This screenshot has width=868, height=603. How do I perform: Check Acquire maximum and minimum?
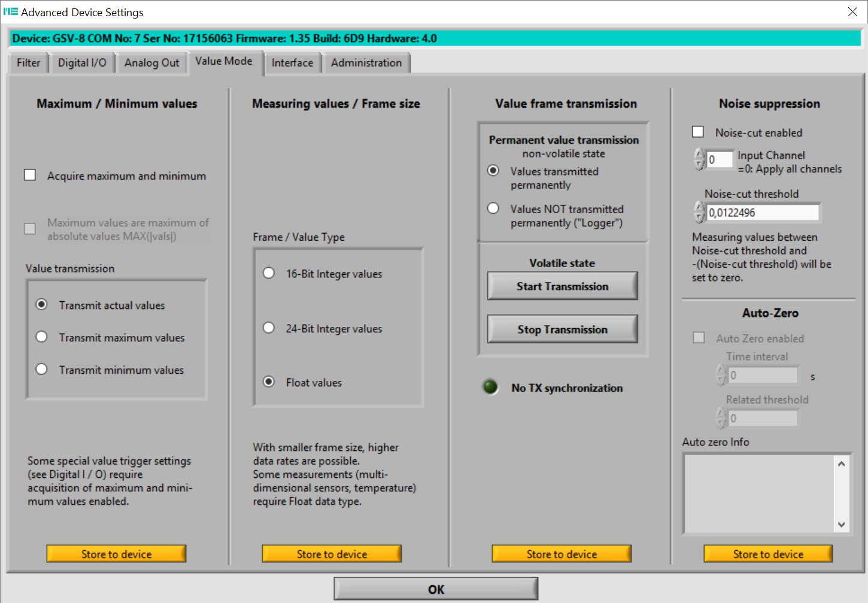pyautogui.click(x=30, y=175)
